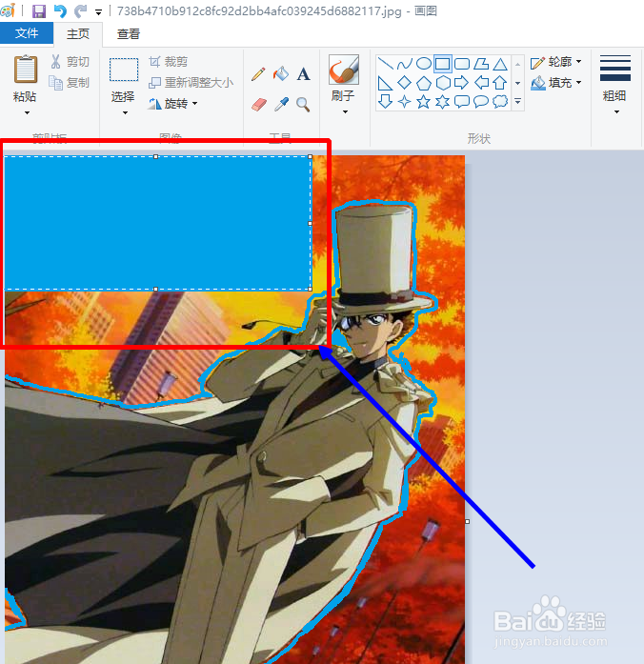Select the Five-point star shape

(423, 102)
